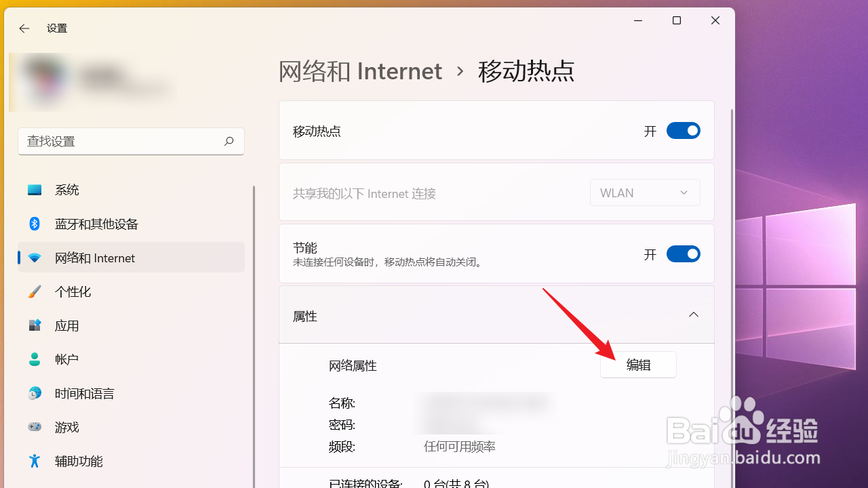
Task: Open 游戏 settings from sidebar
Action: [x=35, y=427]
